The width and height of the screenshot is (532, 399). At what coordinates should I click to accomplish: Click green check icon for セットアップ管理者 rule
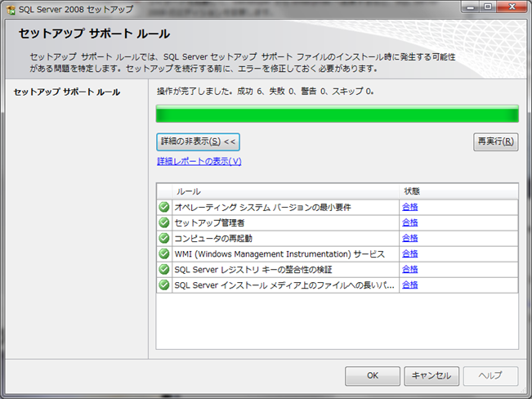pos(164,222)
